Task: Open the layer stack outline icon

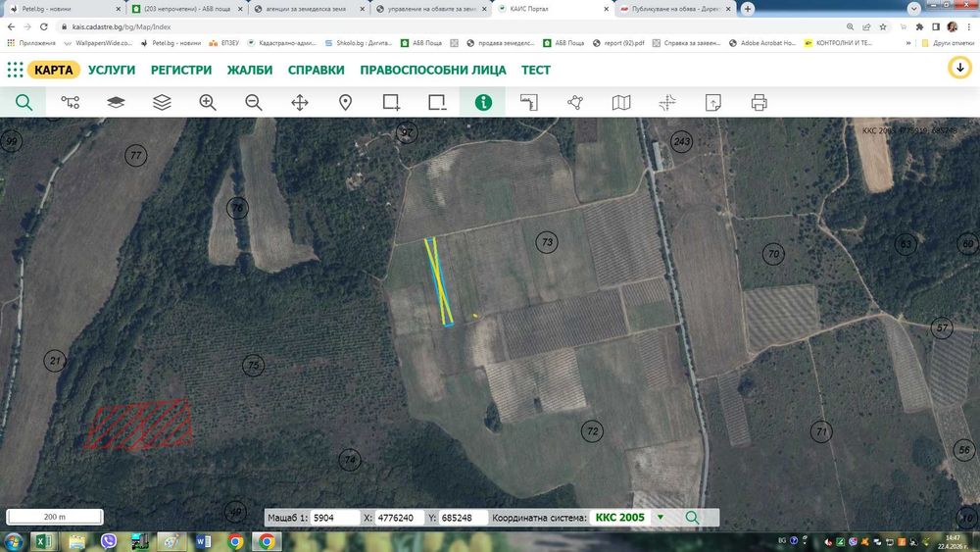Action: [162, 102]
